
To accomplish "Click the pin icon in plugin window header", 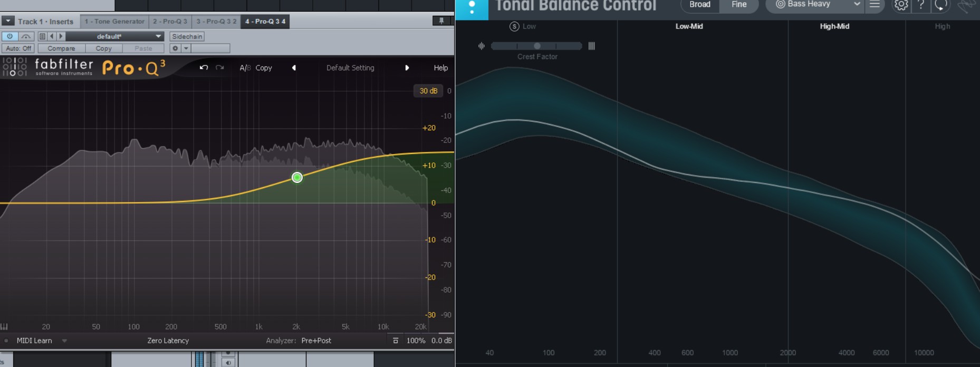I will (x=441, y=21).
